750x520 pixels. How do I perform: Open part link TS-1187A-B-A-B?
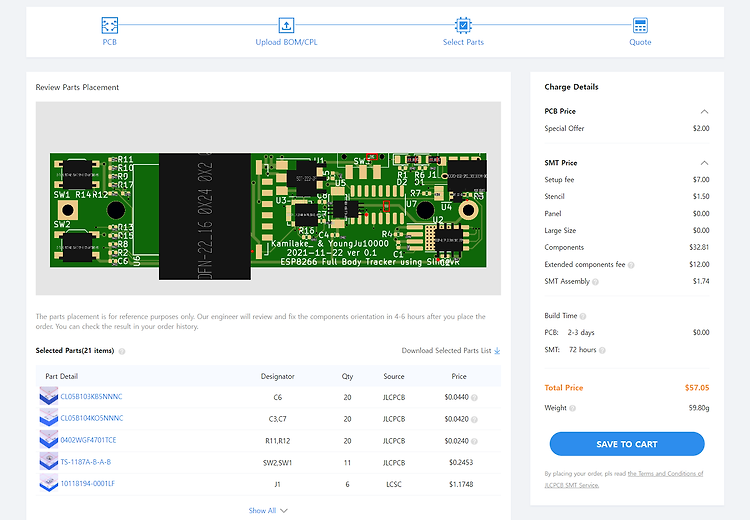point(86,462)
